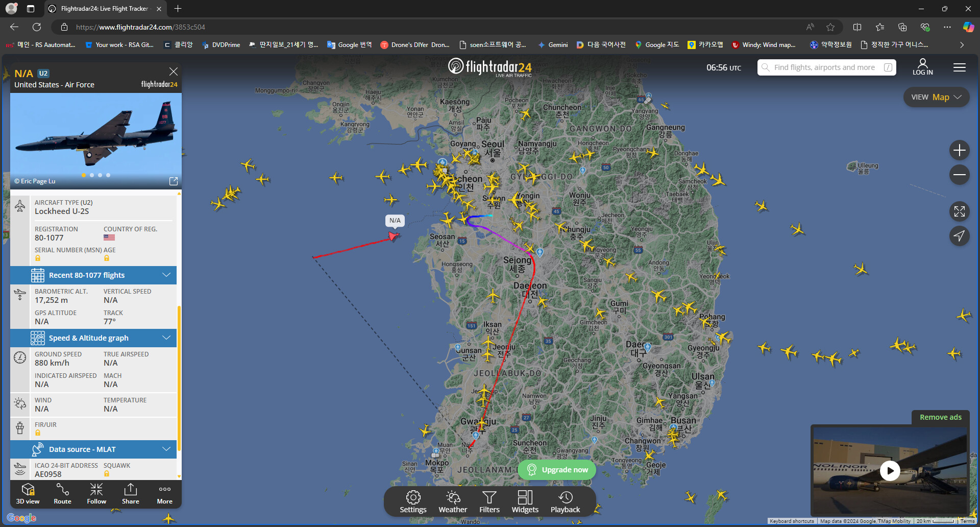980x527 pixels.
Task: Open the map Filters
Action: point(489,501)
